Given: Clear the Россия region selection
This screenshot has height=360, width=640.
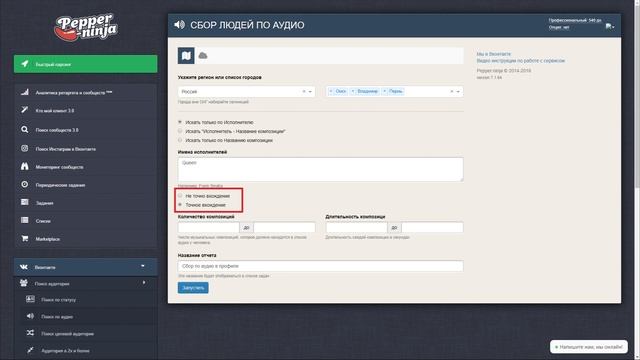Looking at the screenshot, I should tap(304, 91).
